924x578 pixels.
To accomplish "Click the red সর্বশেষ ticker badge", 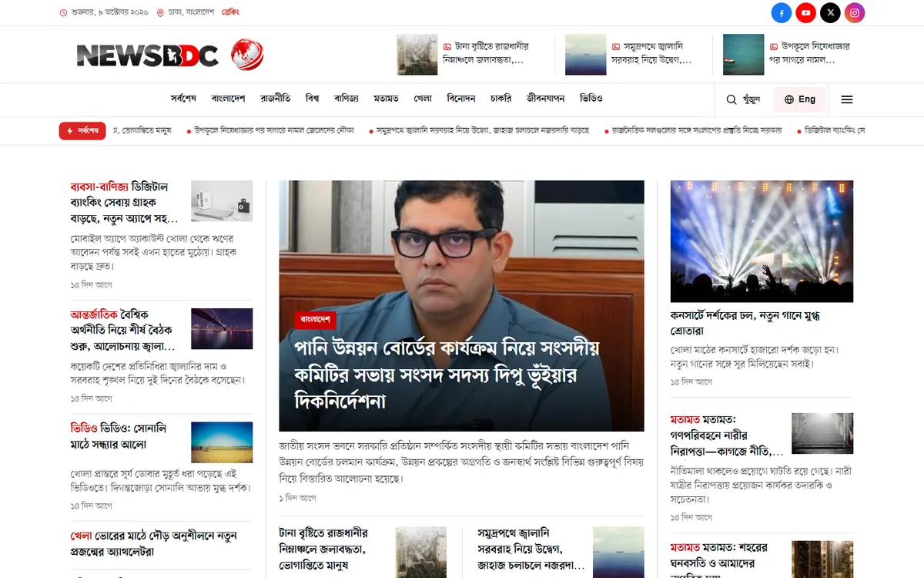I will pos(82,131).
